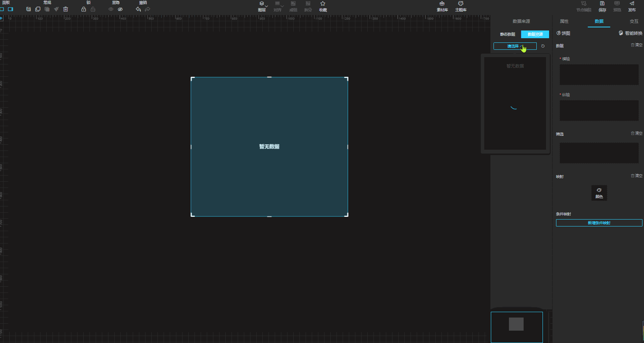Redo with the forward arrow
Screen dimensions: 644x343
click(x=148, y=9)
